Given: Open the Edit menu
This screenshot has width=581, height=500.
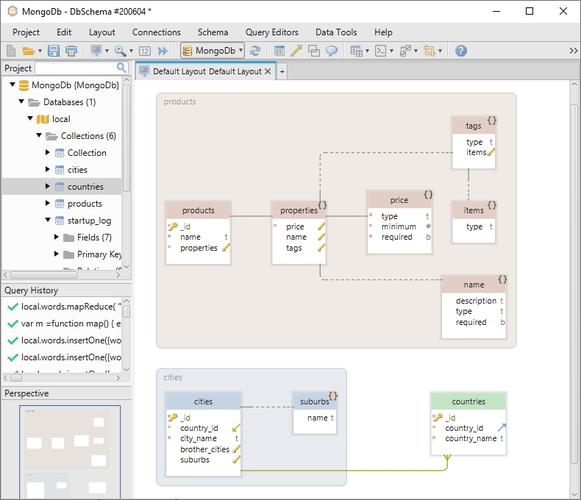Looking at the screenshot, I should point(64,32).
